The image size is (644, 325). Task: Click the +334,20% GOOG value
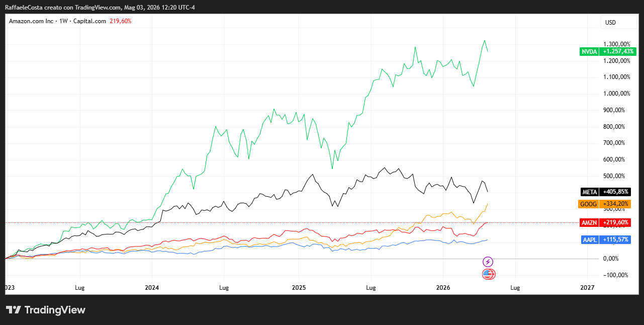point(614,204)
